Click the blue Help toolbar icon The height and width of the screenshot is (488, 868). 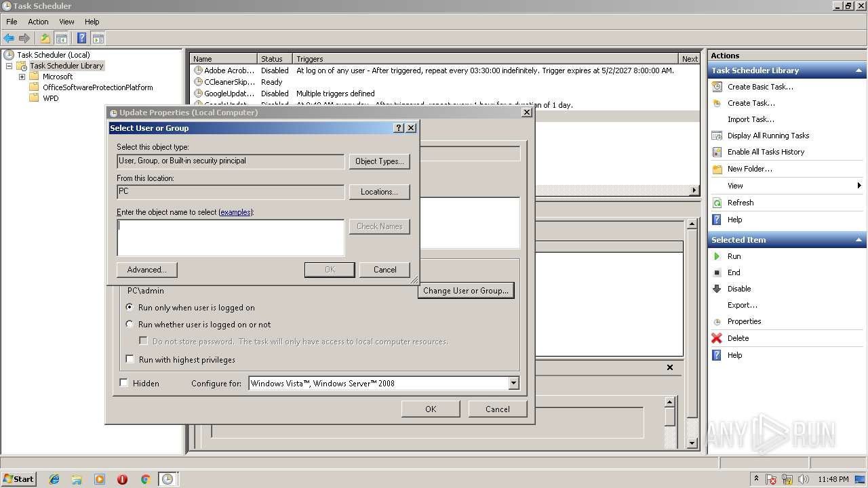click(82, 39)
